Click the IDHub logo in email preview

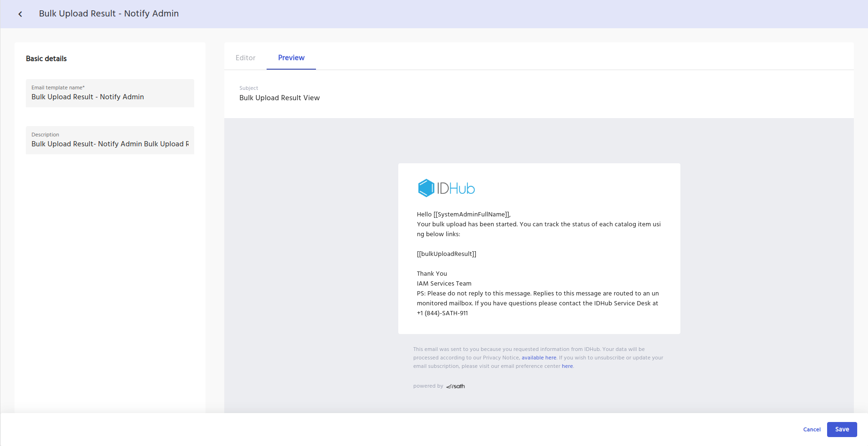pos(446,188)
